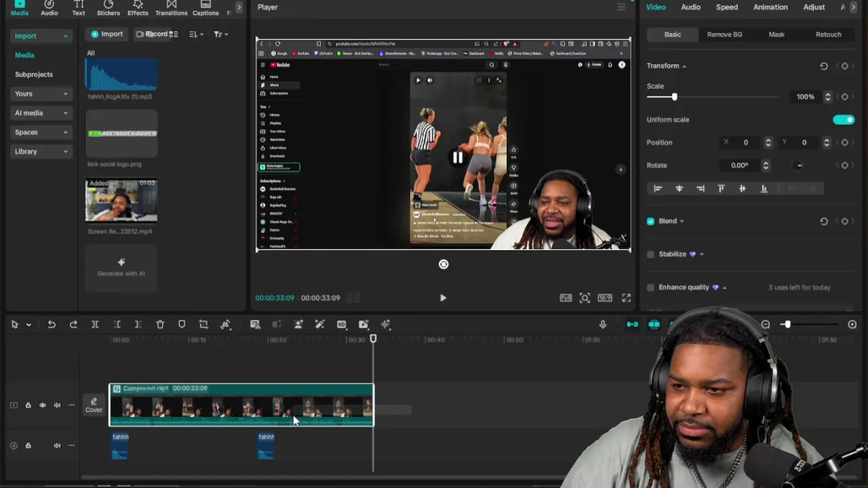This screenshot has width=868, height=488.
Task: Click the video generation toolbar icon
Action: coord(363,325)
